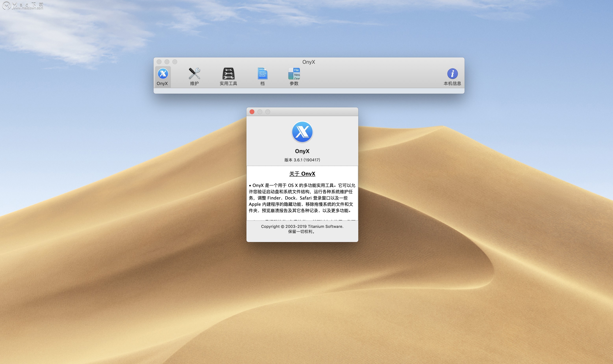Click the large OnyX logo in About window
This screenshot has height=364, width=613.
[302, 132]
